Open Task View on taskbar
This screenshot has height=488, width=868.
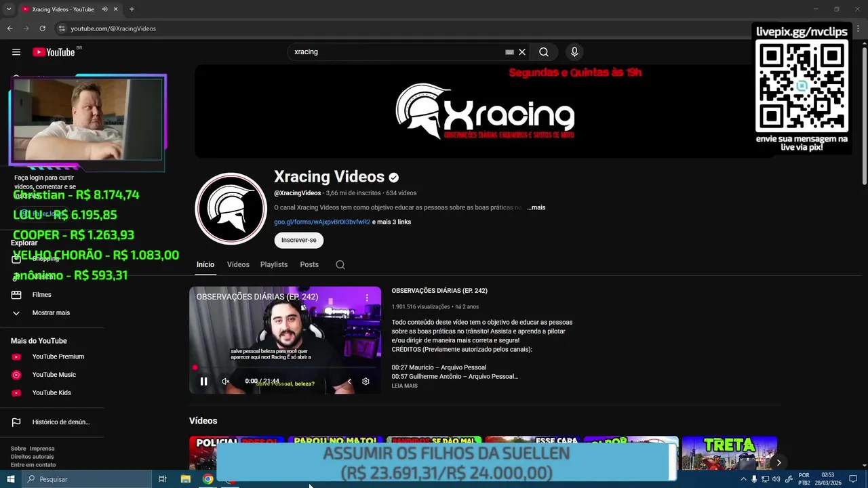pos(163,479)
